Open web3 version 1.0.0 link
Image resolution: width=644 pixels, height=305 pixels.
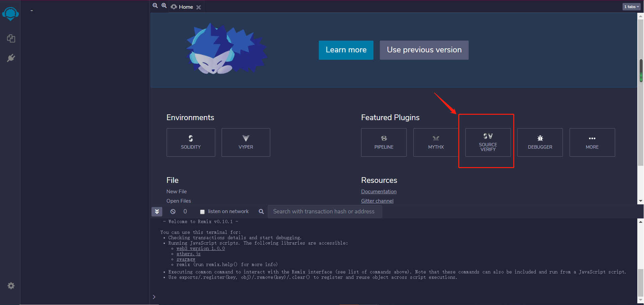coord(200,249)
